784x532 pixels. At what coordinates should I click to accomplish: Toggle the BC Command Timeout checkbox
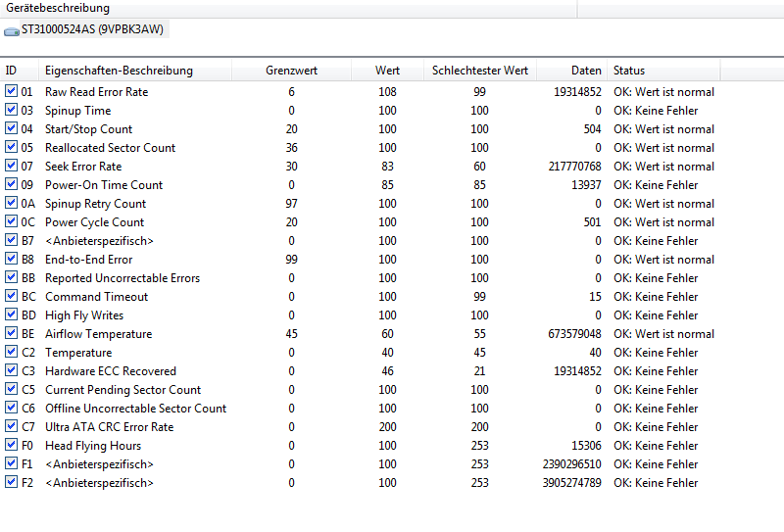tap(11, 296)
